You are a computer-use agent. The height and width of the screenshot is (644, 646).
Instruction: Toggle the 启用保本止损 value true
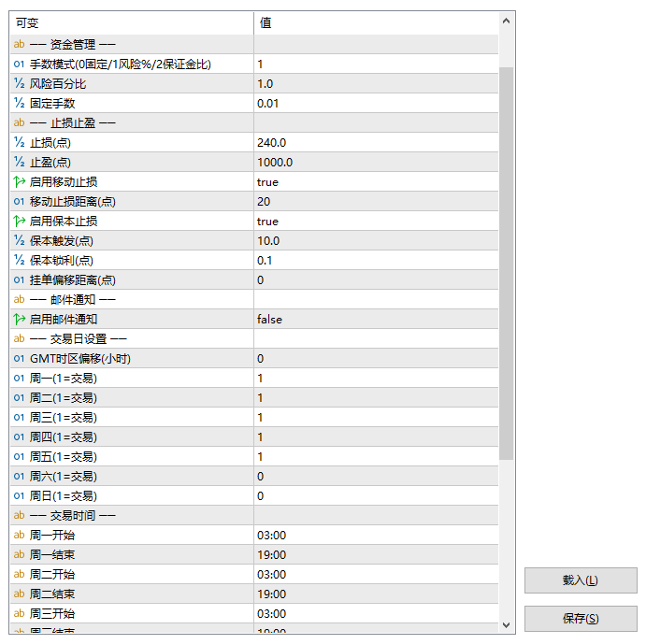click(x=267, y=222)
